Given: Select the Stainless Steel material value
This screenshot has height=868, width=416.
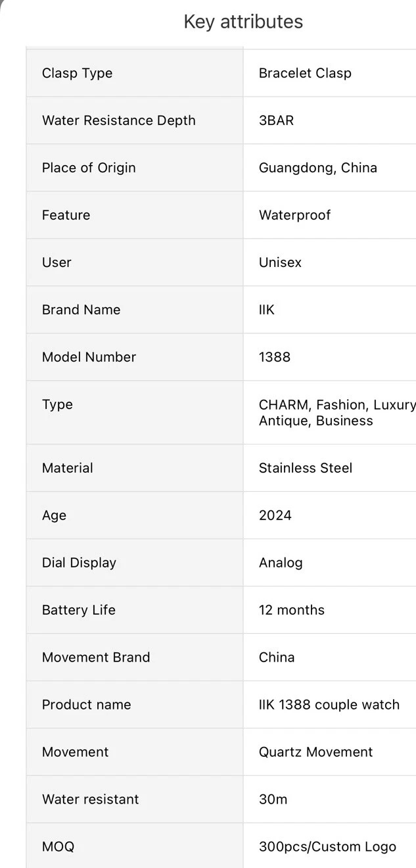Looking at the screenshot, I should tap(306, 468).
